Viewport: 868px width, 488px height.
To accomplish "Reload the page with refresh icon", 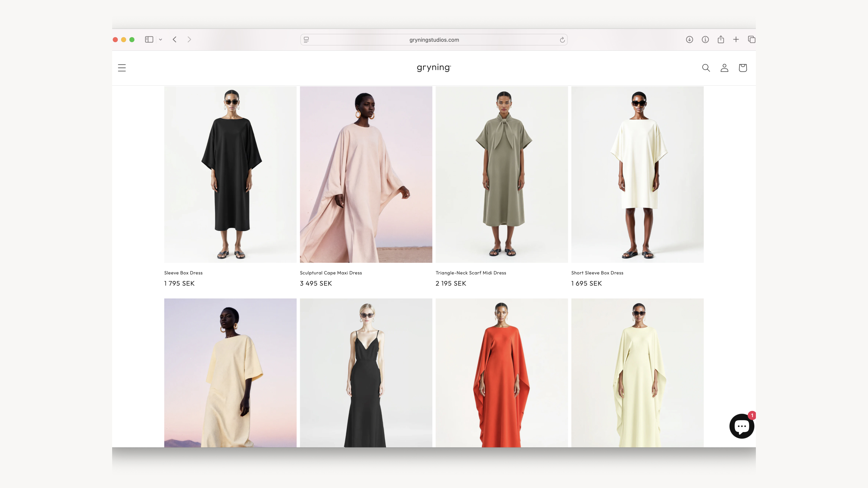I will (562, 40).
